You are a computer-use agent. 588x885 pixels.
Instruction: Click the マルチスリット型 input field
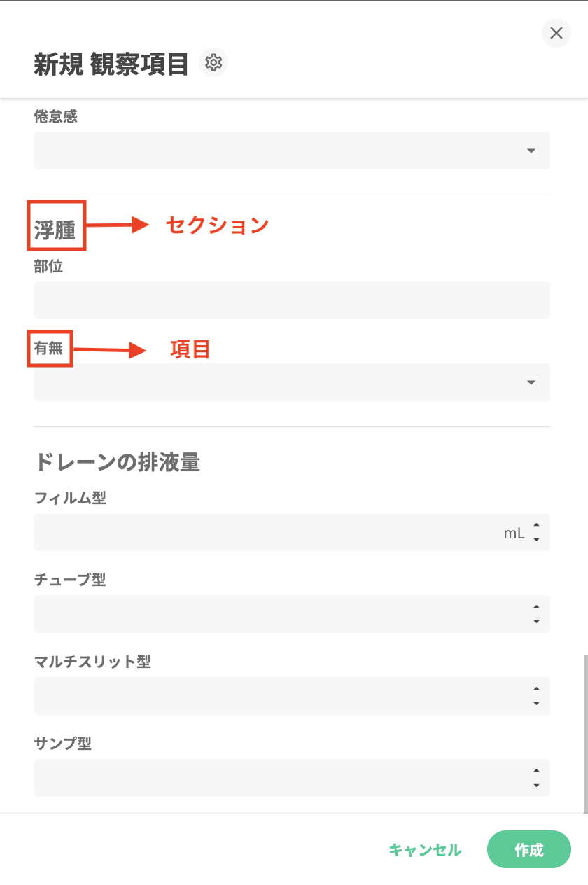click(280, 696)
